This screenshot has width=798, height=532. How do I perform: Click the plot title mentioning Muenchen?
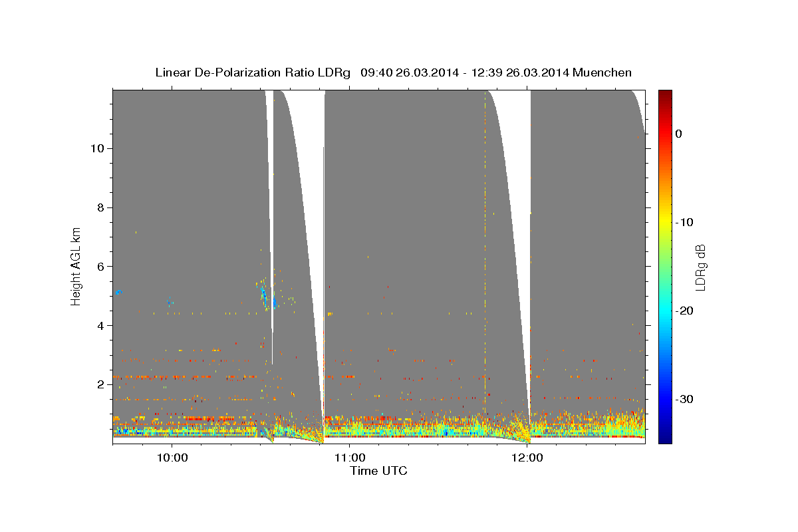coord(393,72)
